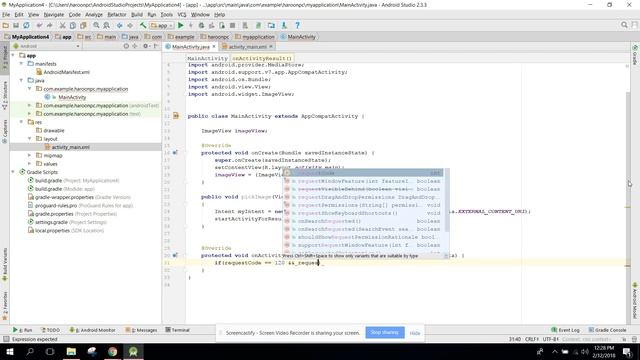Collapse the Gradle Scripts node

point(13,172)
